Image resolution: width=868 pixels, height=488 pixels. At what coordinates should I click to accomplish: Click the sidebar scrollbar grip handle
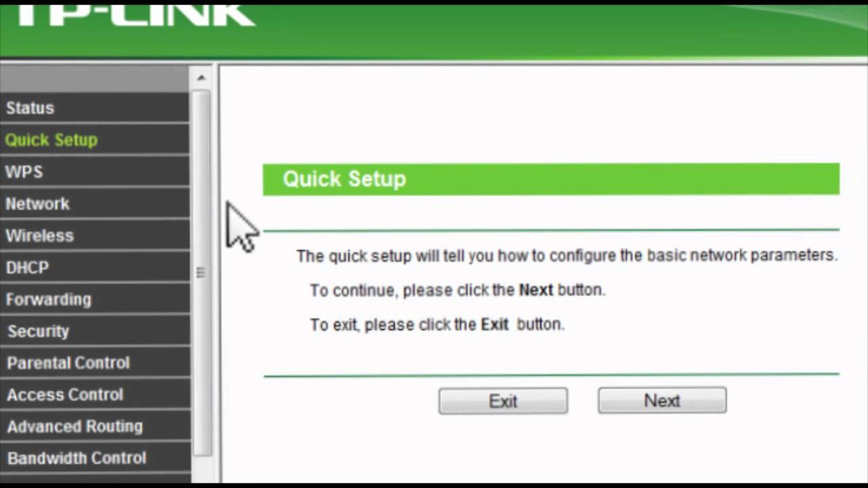tap(201, 272)
